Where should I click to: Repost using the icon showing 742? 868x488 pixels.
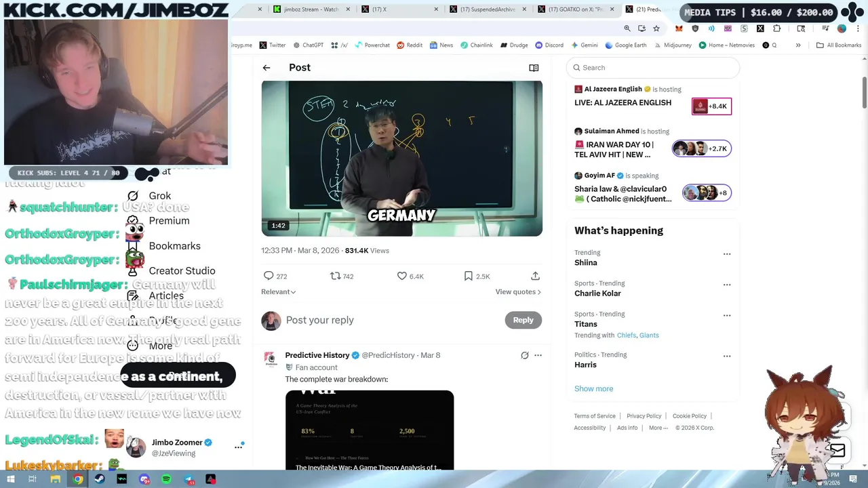(x=335, y=276)
